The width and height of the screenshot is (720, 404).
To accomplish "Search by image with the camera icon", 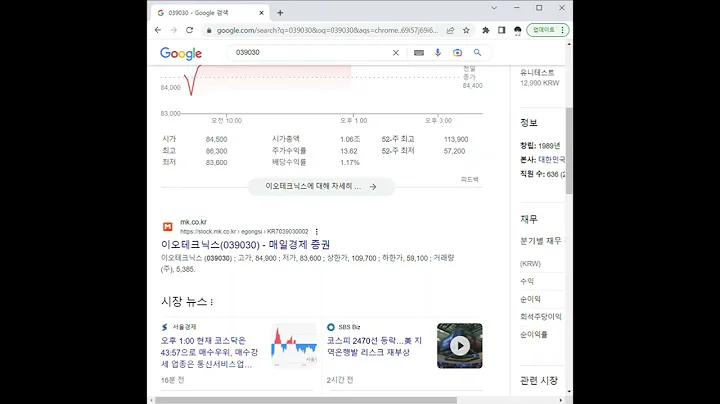I will click(x=457, y=53).
